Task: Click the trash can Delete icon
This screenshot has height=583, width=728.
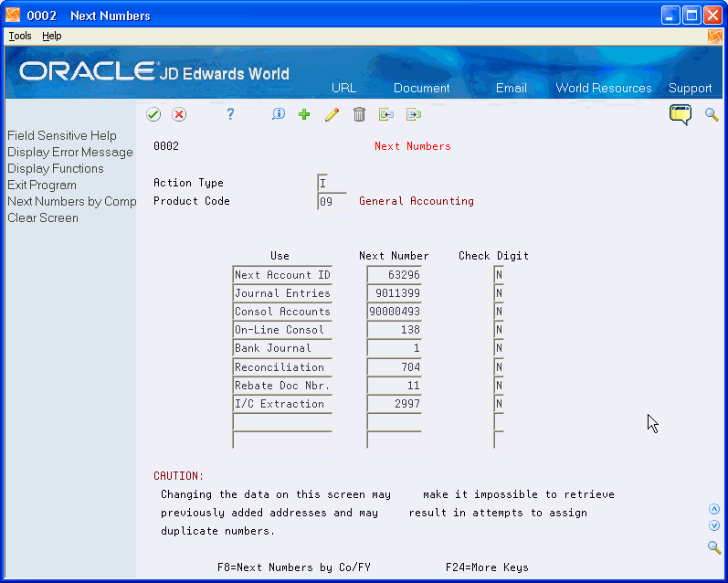Action: pyautogui.click(x=359, y=114)
